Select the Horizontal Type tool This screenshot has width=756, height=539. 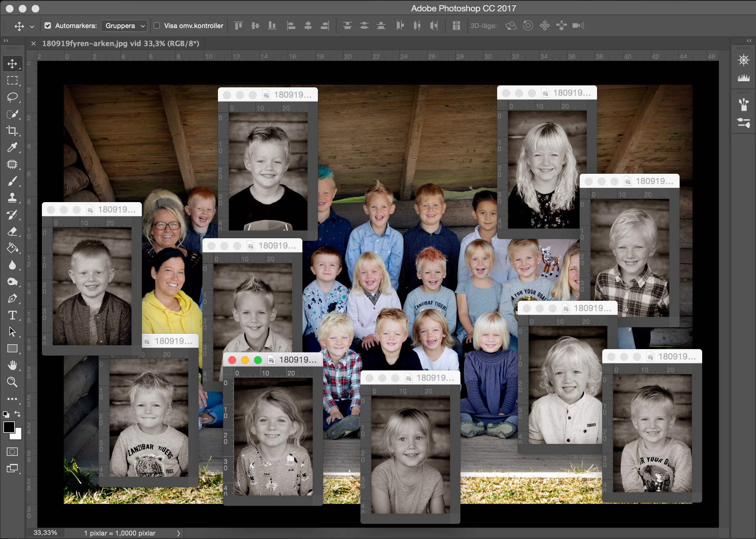coord(12,315)
